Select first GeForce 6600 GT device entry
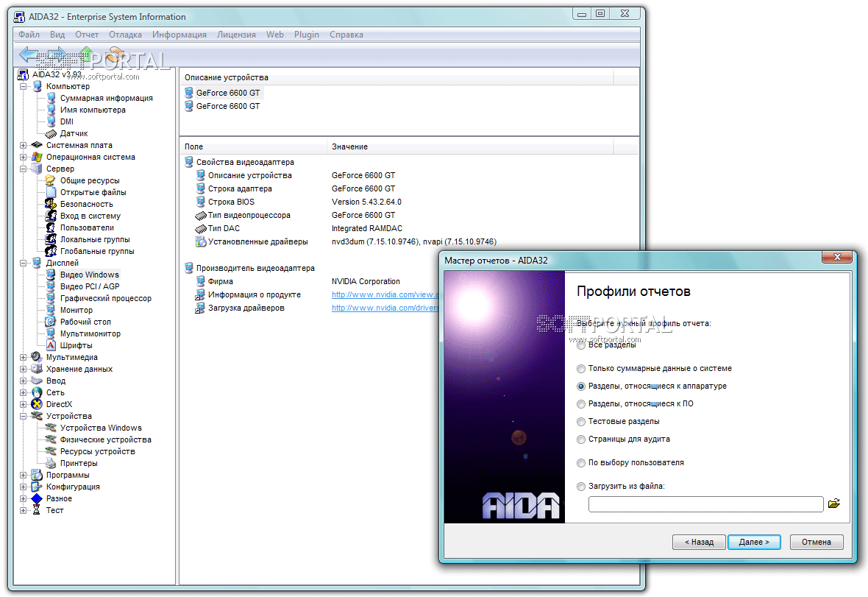Image resolution: width=868 pixels, height=597 pixels. click(x=227, y=93)
